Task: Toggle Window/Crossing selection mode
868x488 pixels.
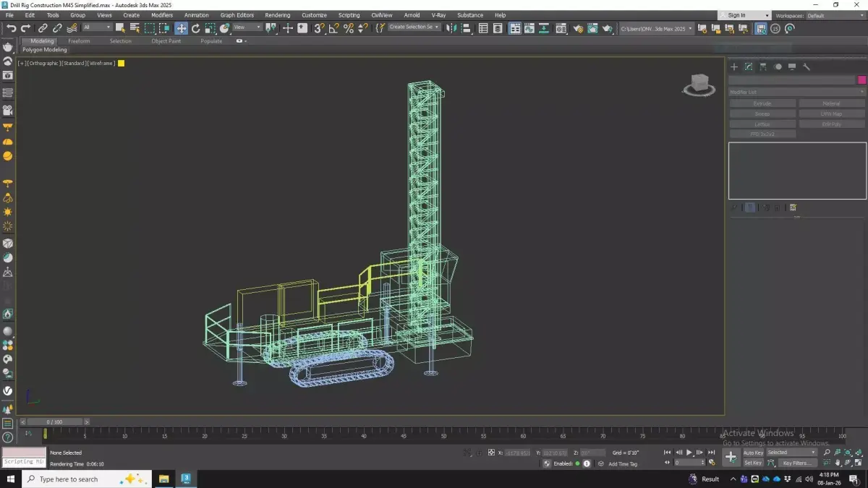Action: (x=165, y=28)
